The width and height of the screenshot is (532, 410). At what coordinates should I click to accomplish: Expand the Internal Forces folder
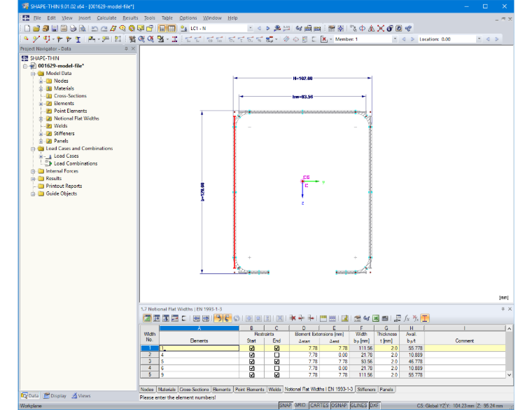pos(33,172)
